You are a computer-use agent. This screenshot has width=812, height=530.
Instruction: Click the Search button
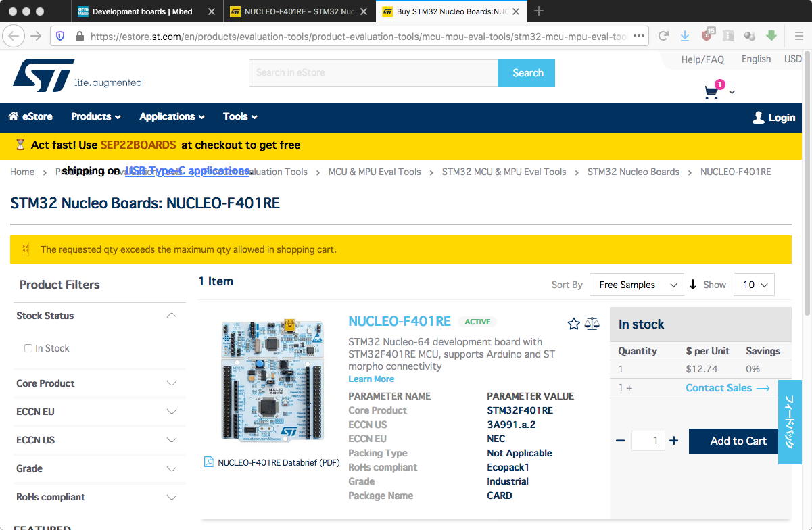tap(527, 73)
